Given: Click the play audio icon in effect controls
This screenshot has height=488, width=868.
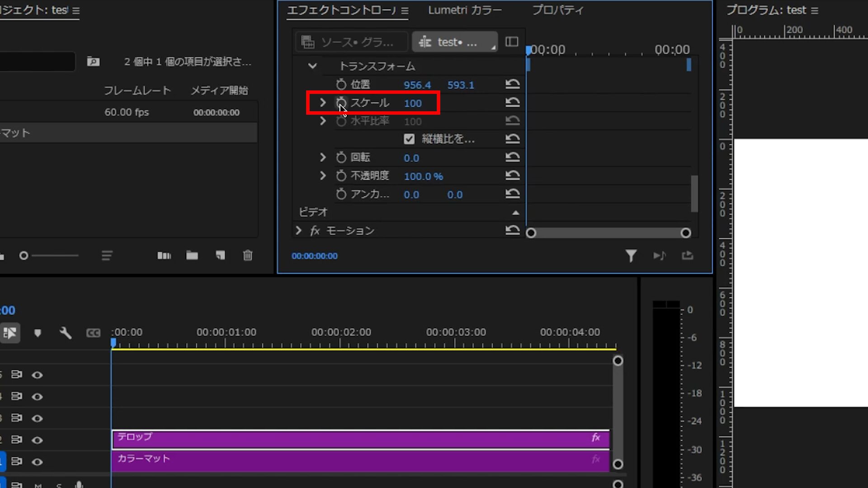Looking at the screenshot, I should tap(660, 256).
